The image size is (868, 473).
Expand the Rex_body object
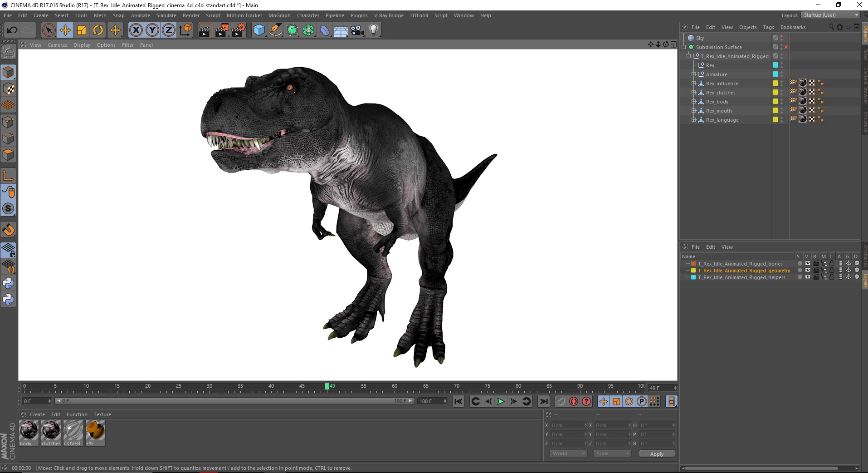click(693, 102)
